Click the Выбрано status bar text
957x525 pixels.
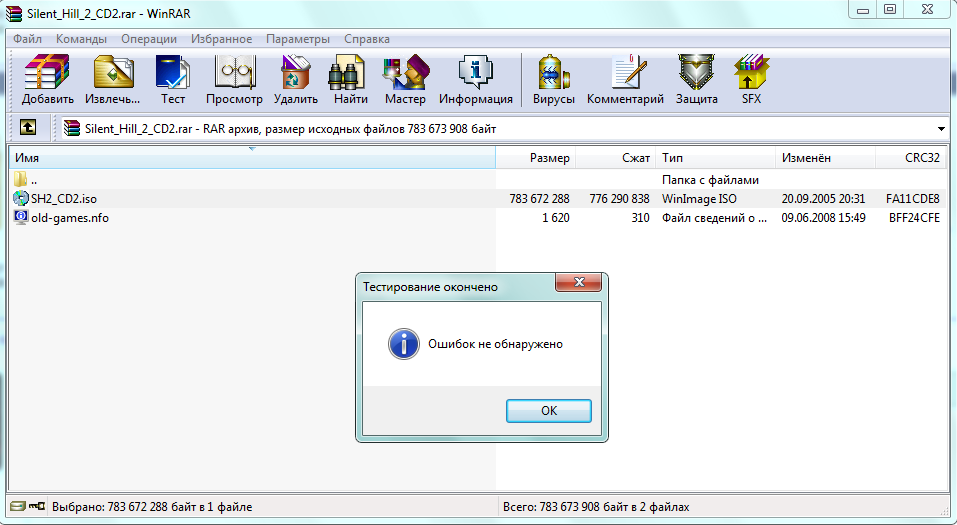(x=152, y=507)
